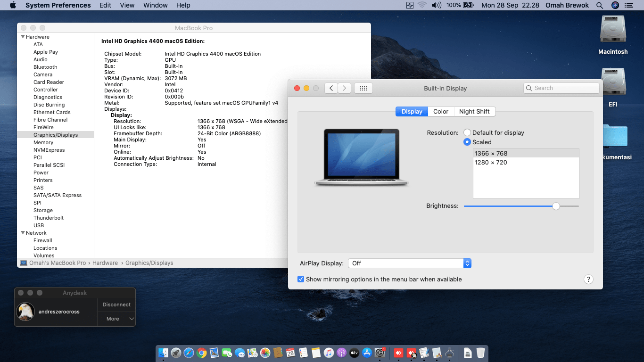Click the Siri icon in the menu bar
The image size is (644, 362).
coord(615,5)
